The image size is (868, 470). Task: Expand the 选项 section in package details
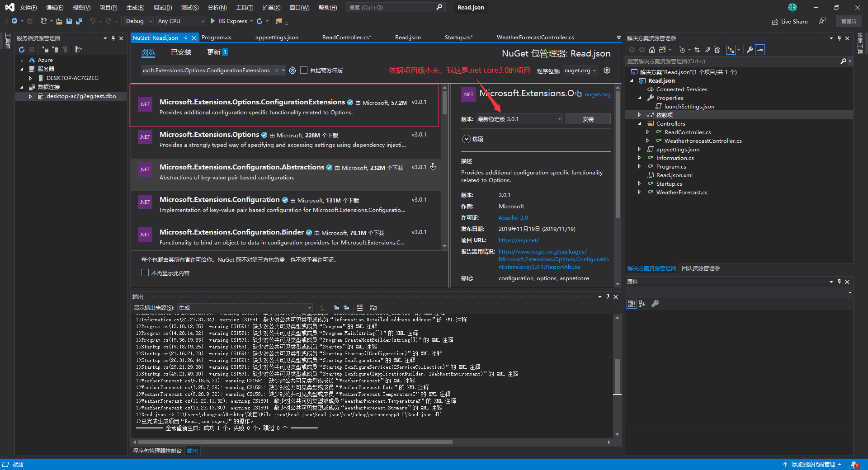click(x=467, y=139)
